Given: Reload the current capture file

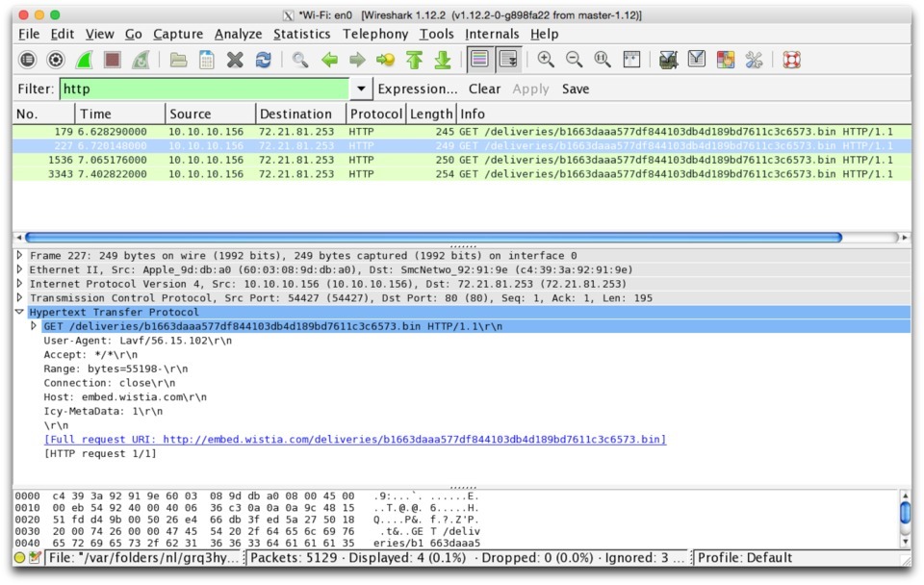Looking at the screenshot, I should coord(263,58).
